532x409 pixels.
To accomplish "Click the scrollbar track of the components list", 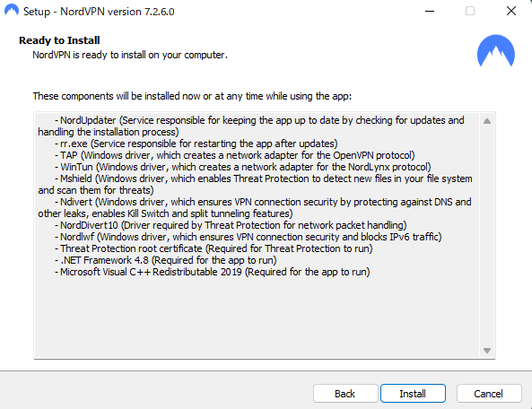I will tap(487, 236).
